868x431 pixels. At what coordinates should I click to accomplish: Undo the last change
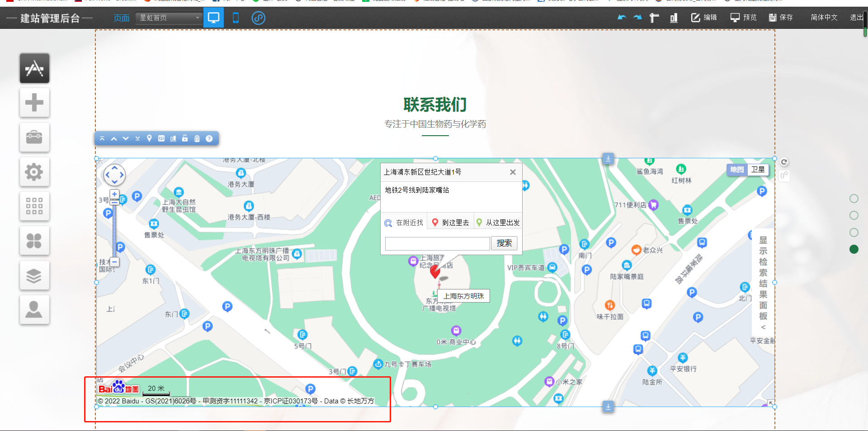click(621, 17)
